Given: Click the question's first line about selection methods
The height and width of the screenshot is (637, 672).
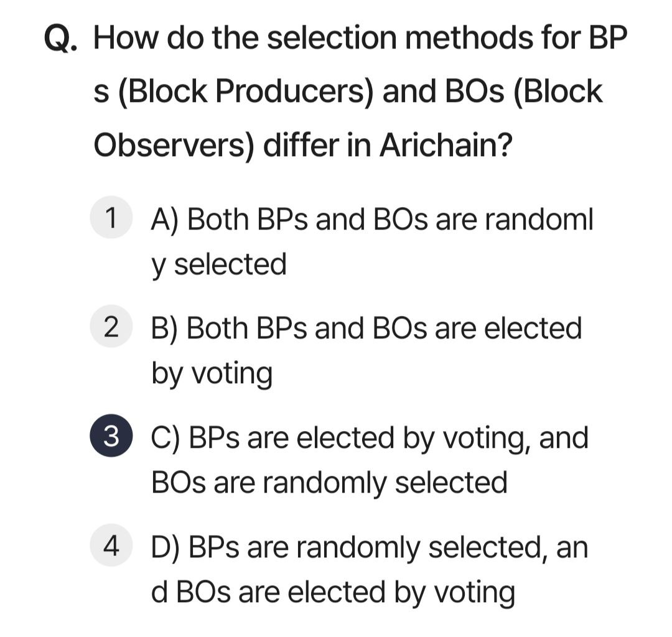Looking at the screenshot, I should coord(360,38).
